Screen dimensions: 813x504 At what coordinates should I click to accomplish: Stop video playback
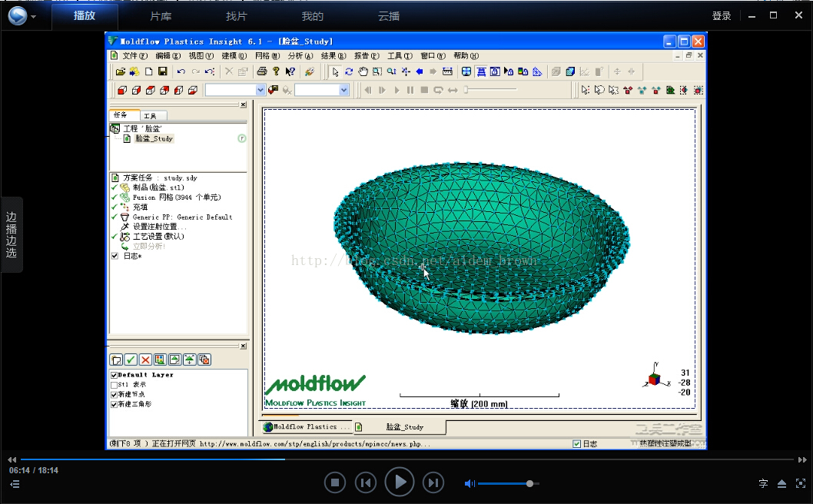(x=335, y=483)
